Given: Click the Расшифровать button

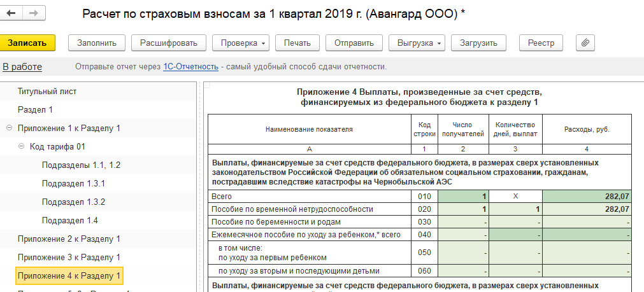Looking at the screenshot, I should [169, 43].
